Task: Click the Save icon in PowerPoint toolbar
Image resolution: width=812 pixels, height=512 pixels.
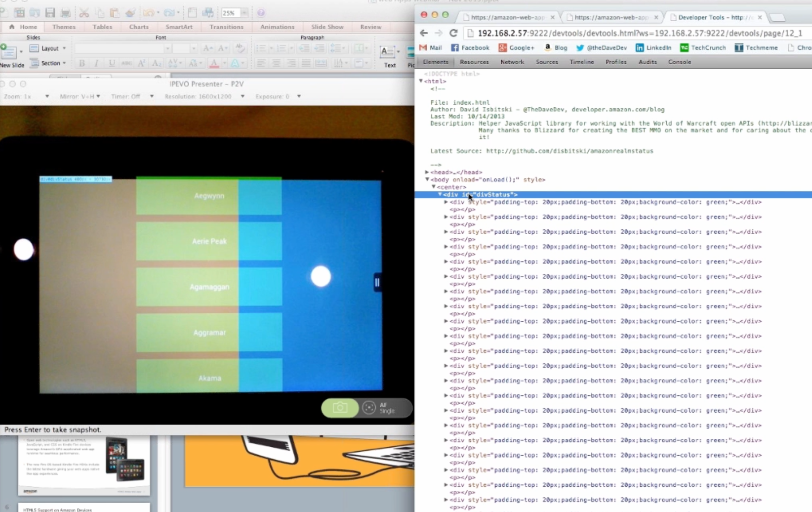Action: click(50, 13)
